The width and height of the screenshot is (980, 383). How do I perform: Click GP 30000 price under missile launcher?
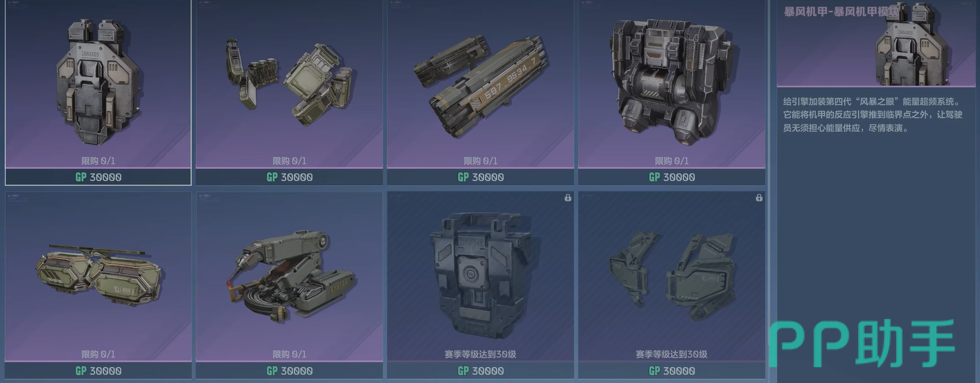point(481,177)
